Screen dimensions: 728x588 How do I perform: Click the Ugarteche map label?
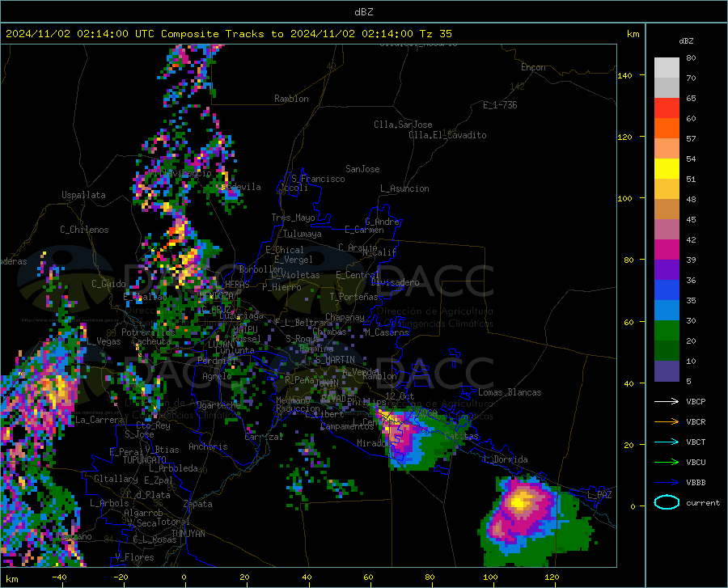218,404
